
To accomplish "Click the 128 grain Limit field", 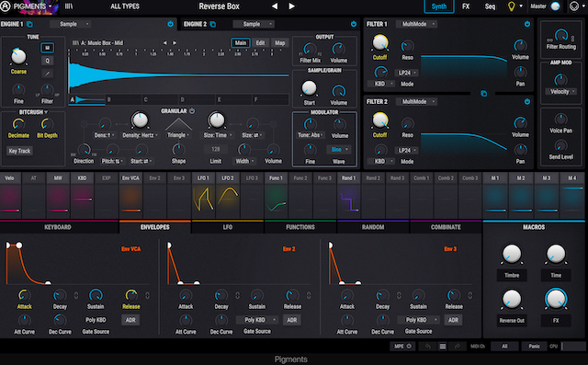I will 216,149.
